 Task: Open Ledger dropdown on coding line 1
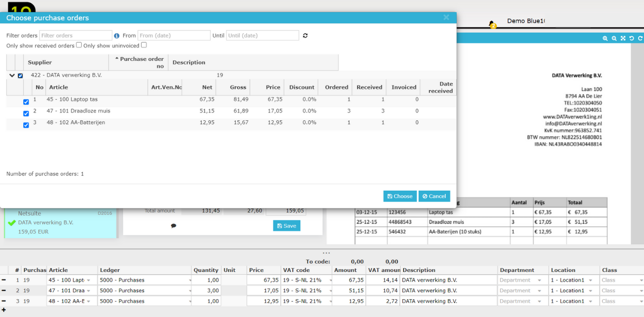(x=189, y=280)
